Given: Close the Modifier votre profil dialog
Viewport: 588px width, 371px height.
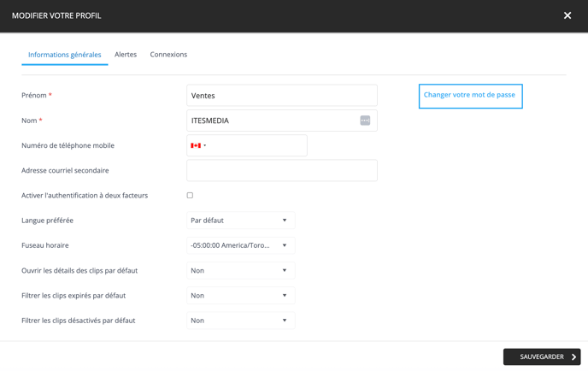Looking at the screenshot, I should [x=567, y=15].
